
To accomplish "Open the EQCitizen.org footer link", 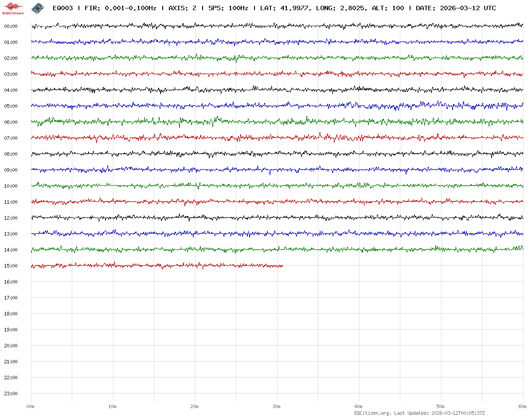I will coord(372,413).
